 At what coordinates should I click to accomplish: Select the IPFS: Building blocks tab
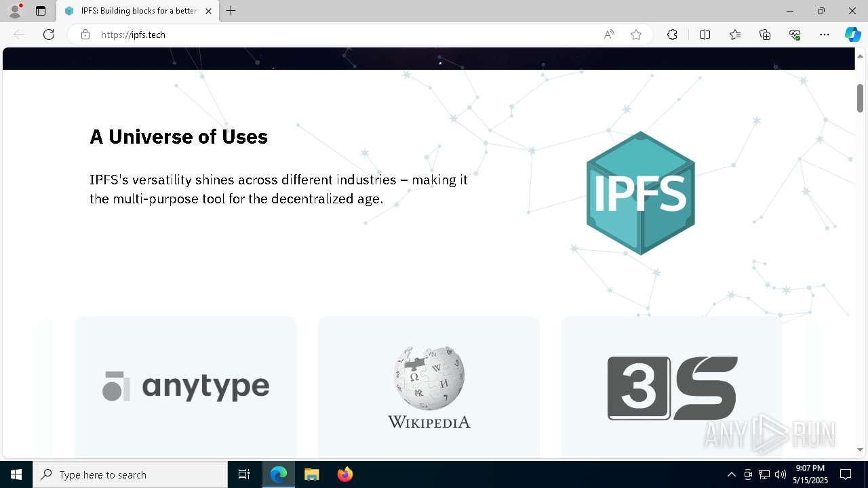pyautogui.click(x=138, y=11)
